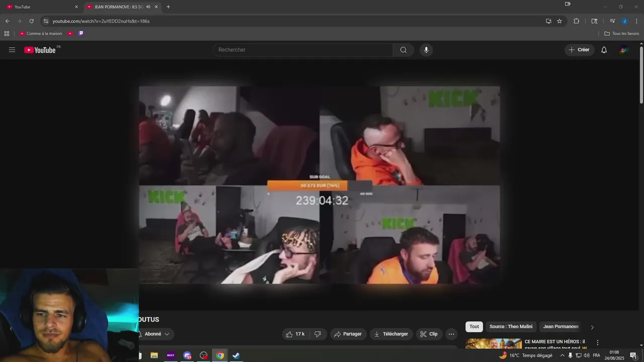Open the NEXT app in the taskbar
The width and height of the screenshot is (644, 362).
tap(171, 355)
